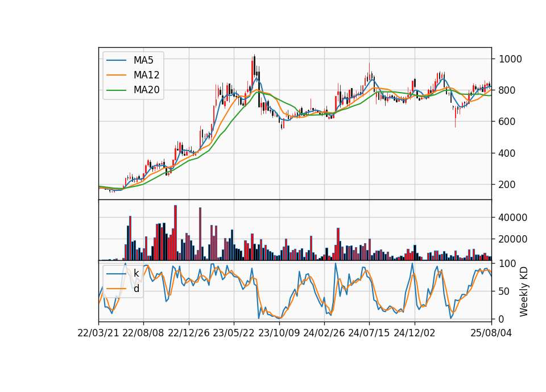Viewport: 546px width, 392px height.
Task: Click the 24/07/15 date tick label
Action: (x=369, y=333)
